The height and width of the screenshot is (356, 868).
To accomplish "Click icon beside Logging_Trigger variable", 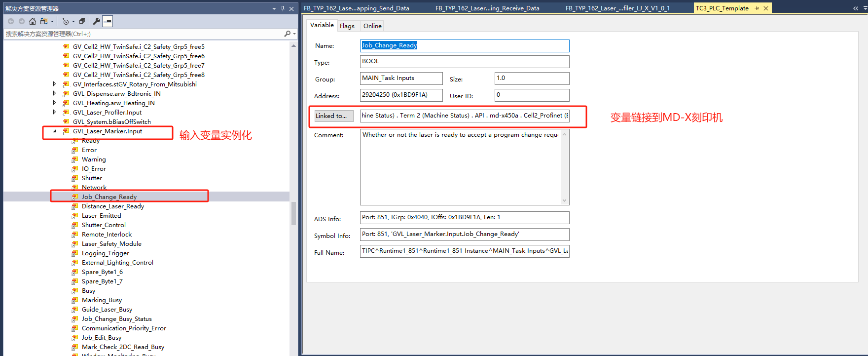I will pos(75,253).
